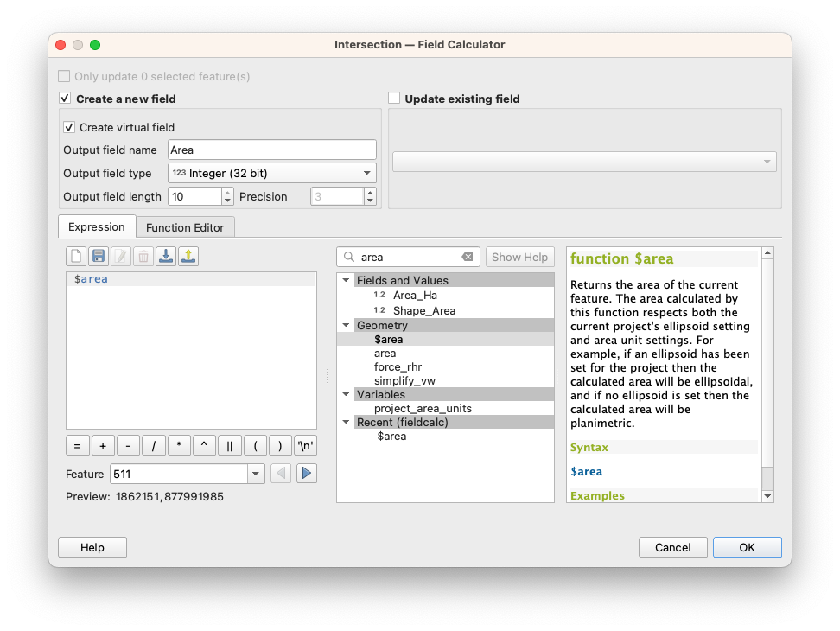
Task: Collapse the Fields and Values group
Action: pyautogui.click(x=347, y=280)
